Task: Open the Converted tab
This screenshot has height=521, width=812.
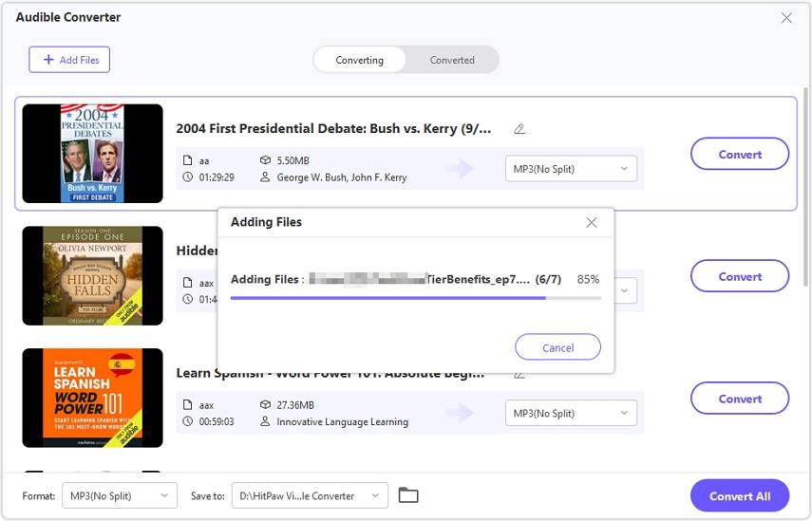Action: tap(451, 60)
